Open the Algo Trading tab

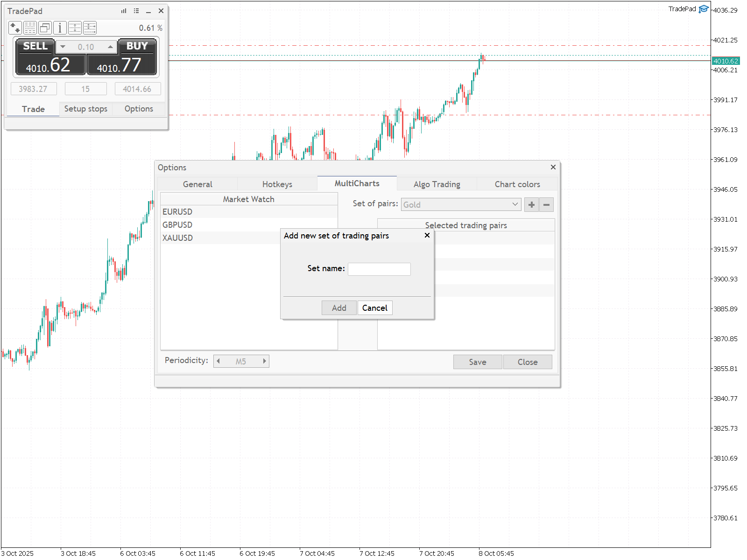(x=437, y=184)
